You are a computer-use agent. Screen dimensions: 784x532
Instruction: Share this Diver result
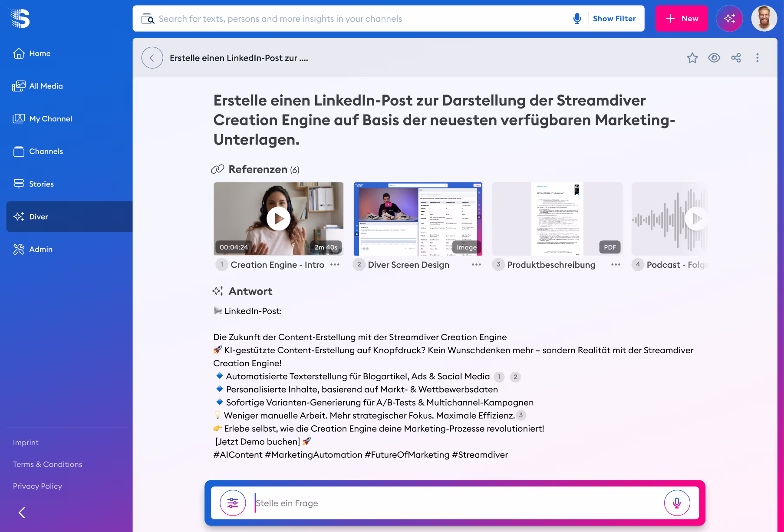click(x=736, y=58)
